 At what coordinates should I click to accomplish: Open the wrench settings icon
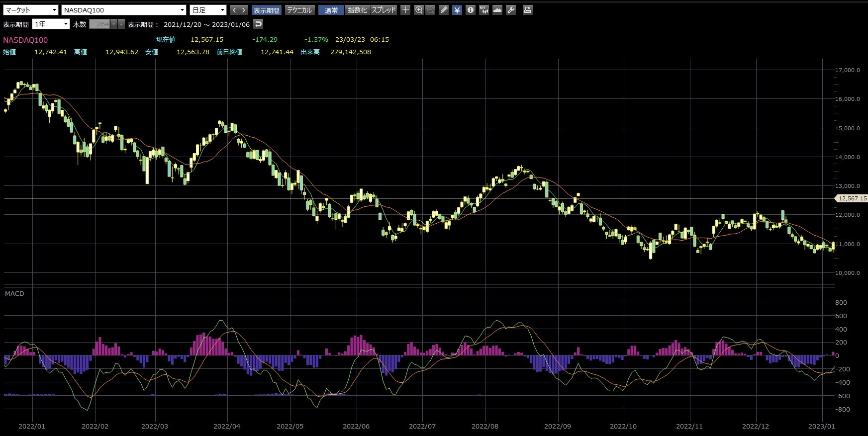coord(511,10)
